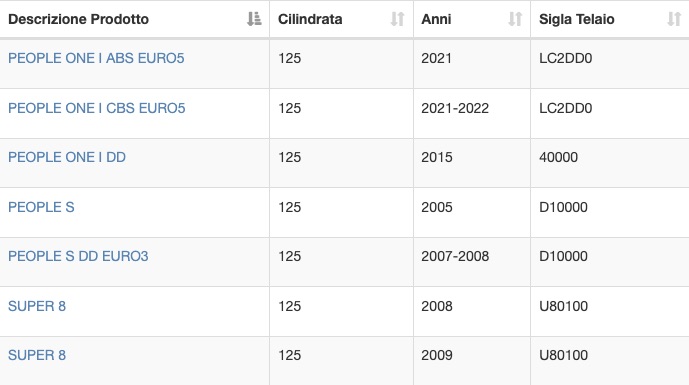Open the PEOPLE S product link

[x=41, y=207]
